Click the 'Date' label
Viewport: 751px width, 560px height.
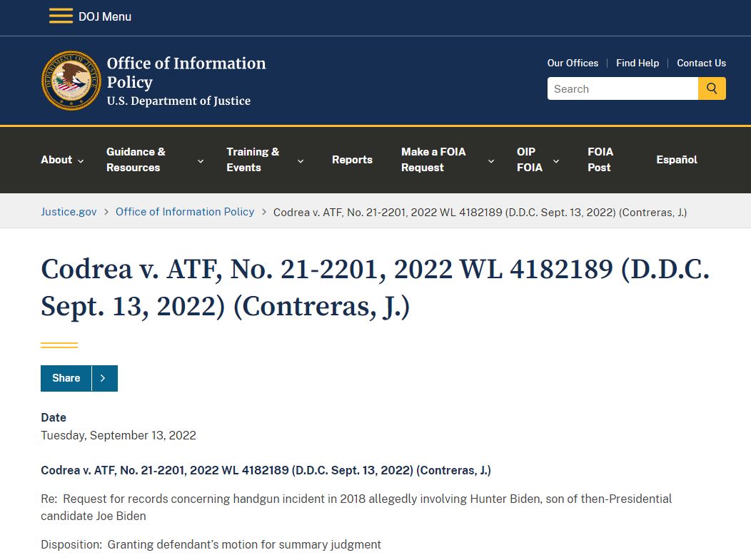54,418
